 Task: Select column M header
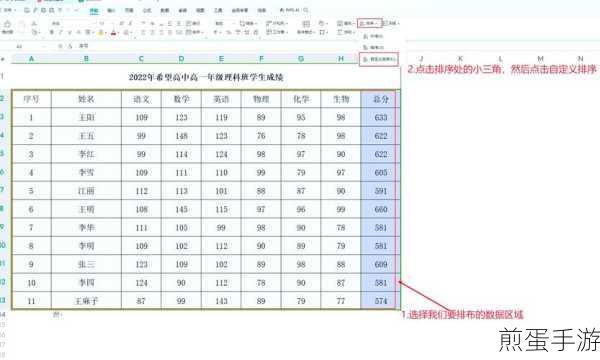pos(540,59)
